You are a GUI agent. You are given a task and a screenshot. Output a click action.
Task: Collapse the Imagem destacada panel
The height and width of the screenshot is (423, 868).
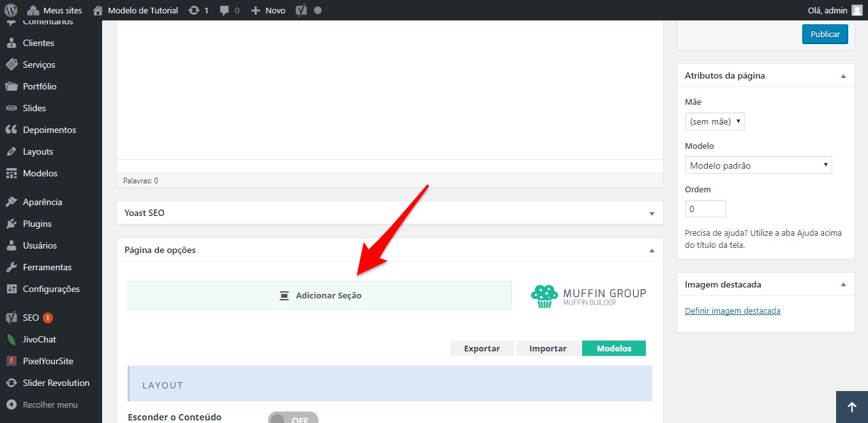[843, 285]
